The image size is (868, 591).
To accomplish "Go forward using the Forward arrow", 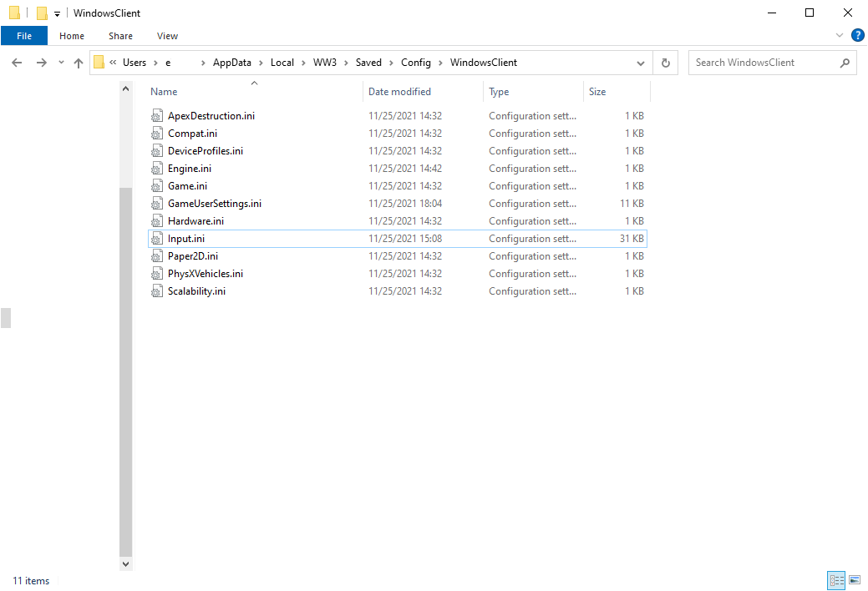I will (42, 63).
